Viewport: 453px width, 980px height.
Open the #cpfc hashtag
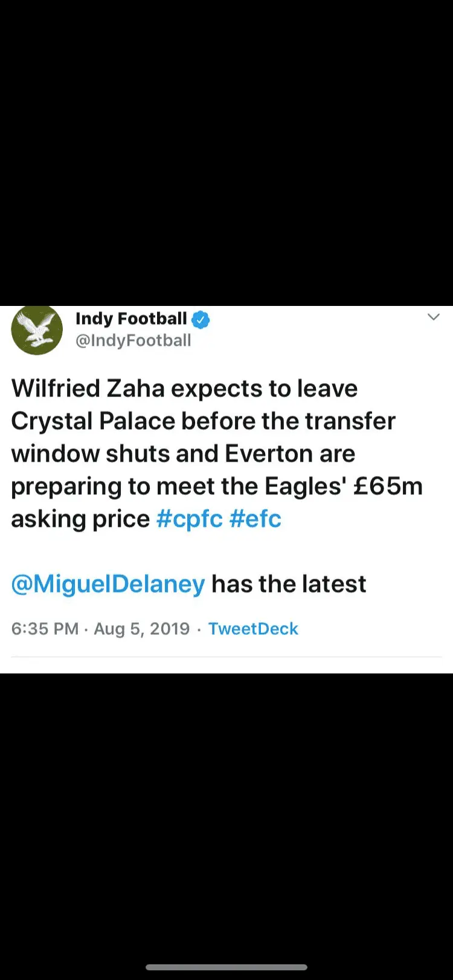(189, 519)
